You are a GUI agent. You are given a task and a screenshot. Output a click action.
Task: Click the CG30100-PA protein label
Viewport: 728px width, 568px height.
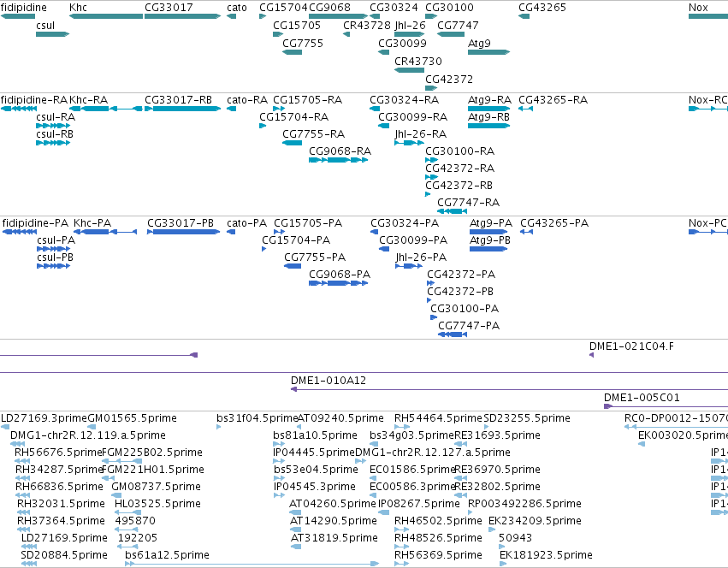pyautogui.click(x=465, y=309)
